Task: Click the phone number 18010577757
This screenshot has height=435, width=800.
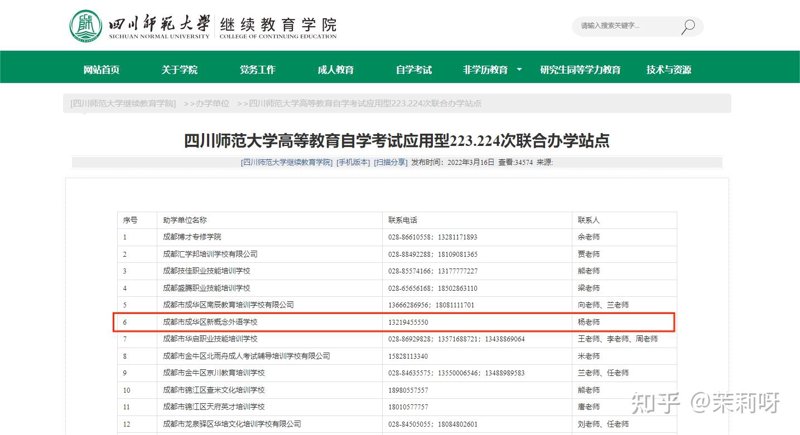Action: click(408, 407)
